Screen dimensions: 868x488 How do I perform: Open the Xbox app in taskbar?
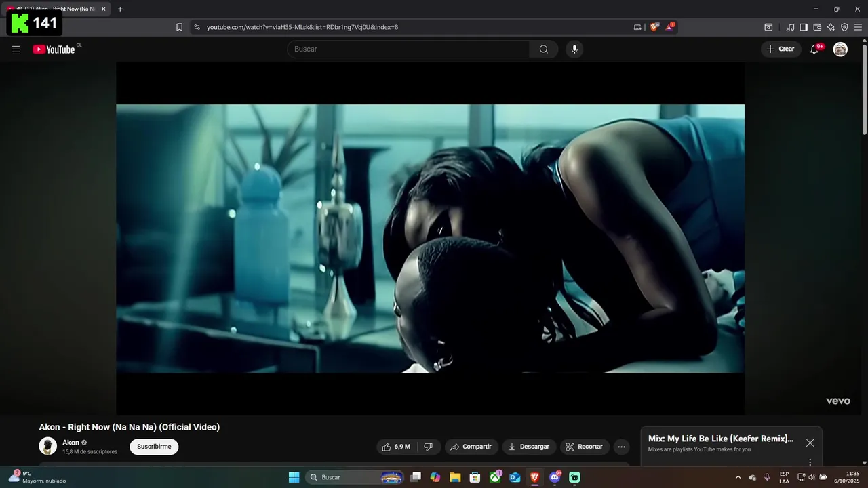[x=495, y=477]
